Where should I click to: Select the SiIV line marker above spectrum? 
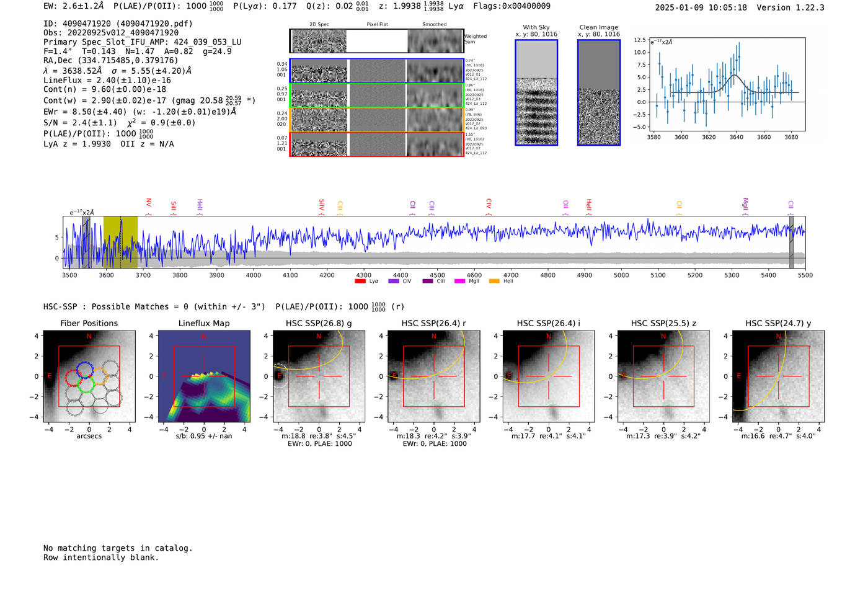coord(321,207)
